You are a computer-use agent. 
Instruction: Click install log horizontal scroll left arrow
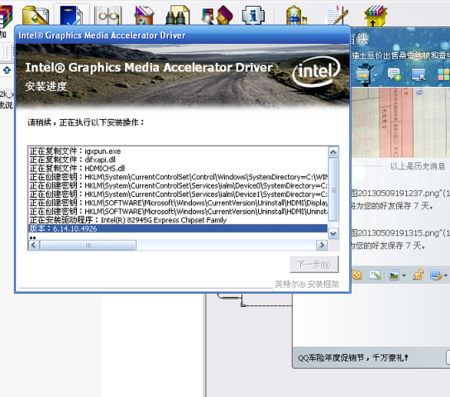pos(34,245)
